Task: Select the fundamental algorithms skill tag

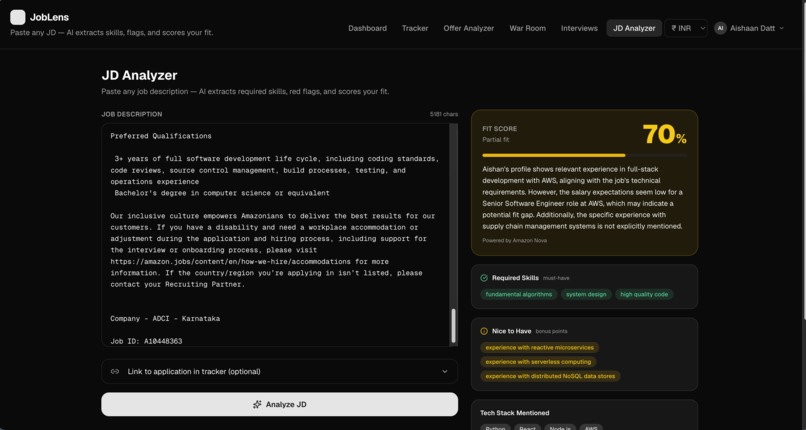Action: click(519, 294)
